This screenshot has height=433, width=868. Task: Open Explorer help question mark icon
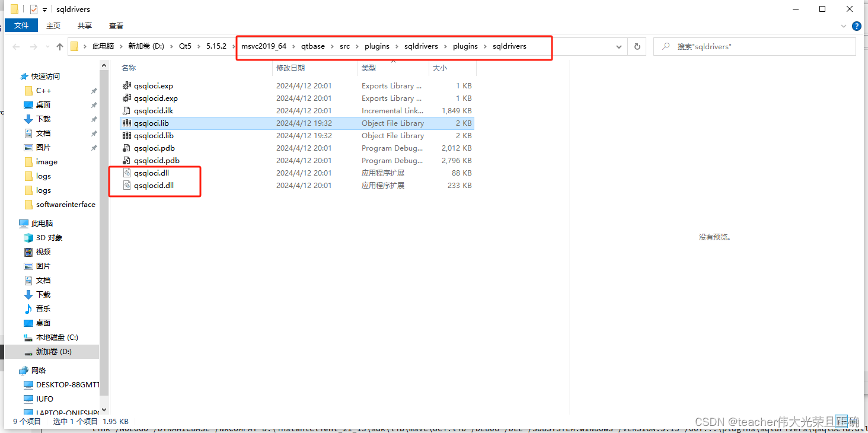[857, 26]
